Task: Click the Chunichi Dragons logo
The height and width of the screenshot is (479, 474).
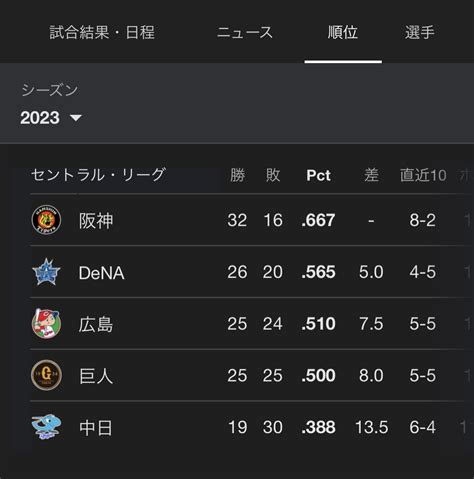Action: [x=46, y=427]
